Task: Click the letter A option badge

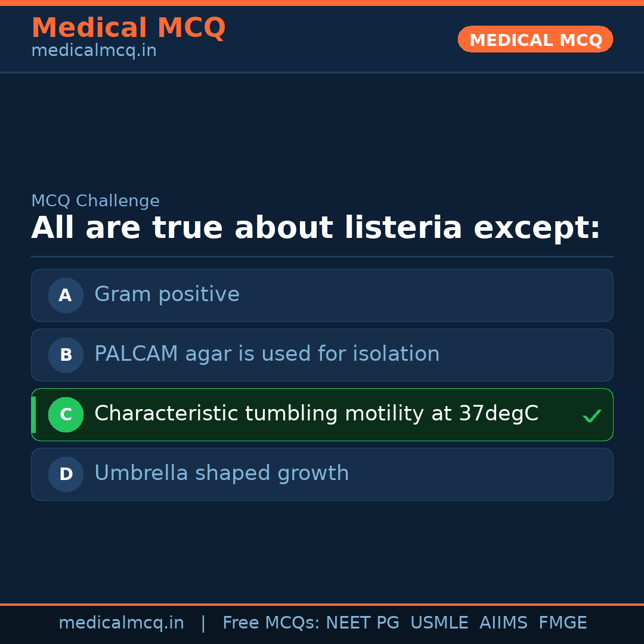Action: tap(66, 295)
